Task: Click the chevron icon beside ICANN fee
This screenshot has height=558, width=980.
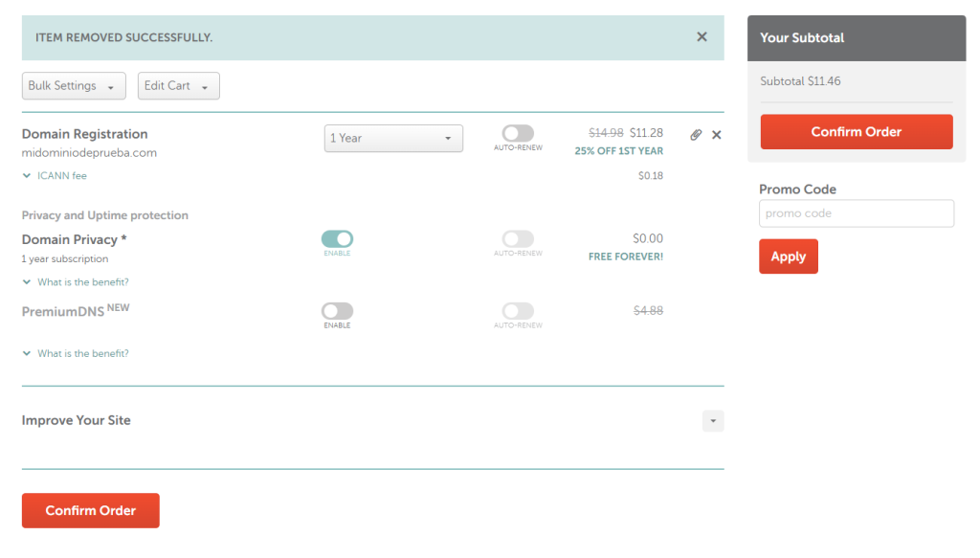Action: [26, 176]
